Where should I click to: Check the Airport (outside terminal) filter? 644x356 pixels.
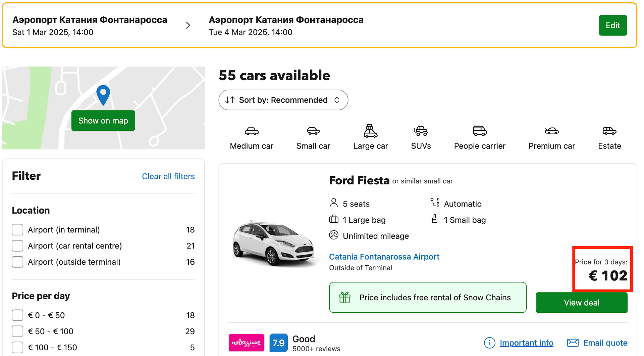tap(17, 262)
